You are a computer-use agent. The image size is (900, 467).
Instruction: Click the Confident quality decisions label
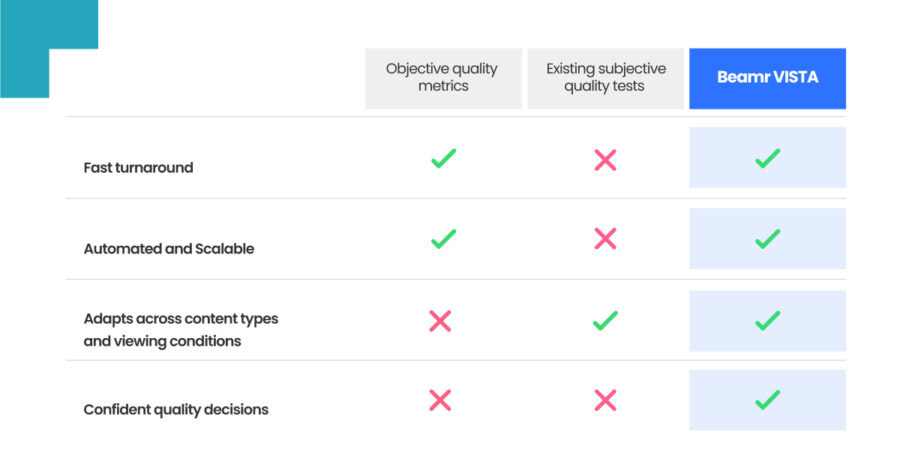(x=176, y=410)
